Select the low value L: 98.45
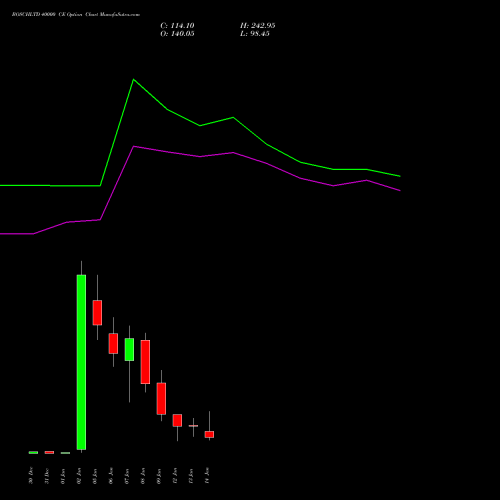Image resolution: width=500 pixels, height=500 pixels. click(x=255, y=34)
